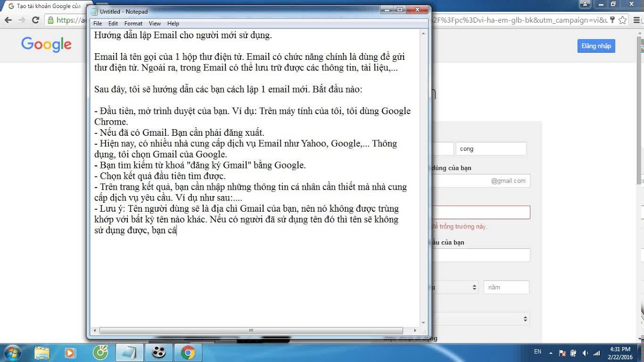Minimize the Notepad window
The image size is (644, 362).
(387, 10)
